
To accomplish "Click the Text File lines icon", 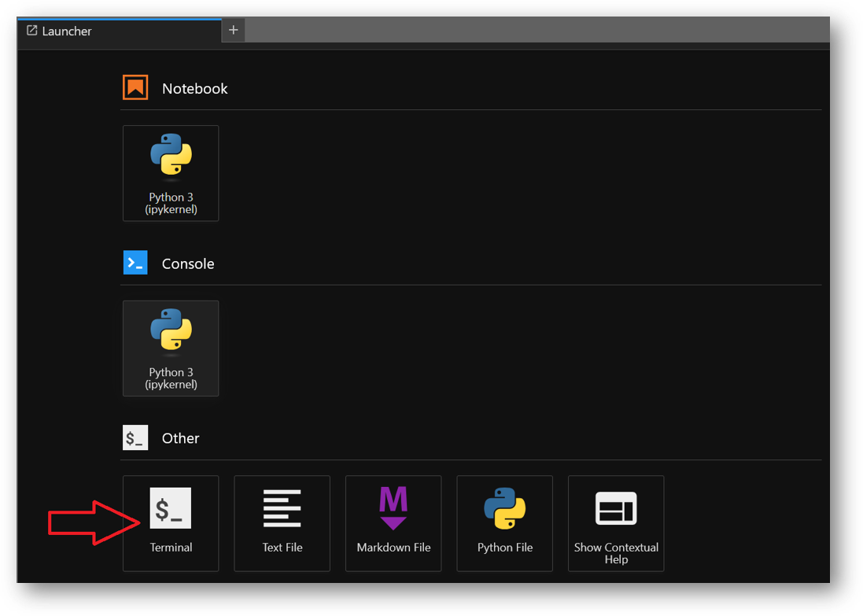I will point(282,508).
